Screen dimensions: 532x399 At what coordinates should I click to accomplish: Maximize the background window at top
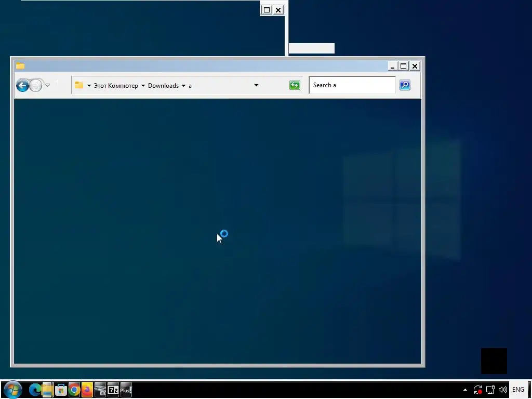(x=267, y=10)
